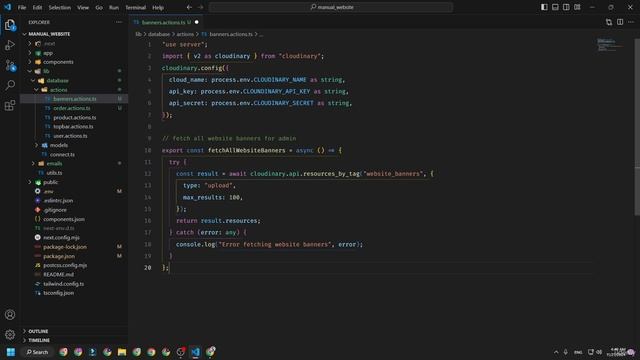Viewport: 640px width, 360px height.
Task: Expand the emails folder
Action: tap(74, 163)
